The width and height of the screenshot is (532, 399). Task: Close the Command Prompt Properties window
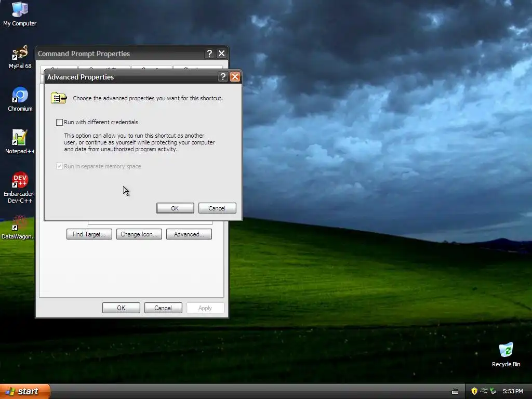pyautogui.click(x=221, y=54)
